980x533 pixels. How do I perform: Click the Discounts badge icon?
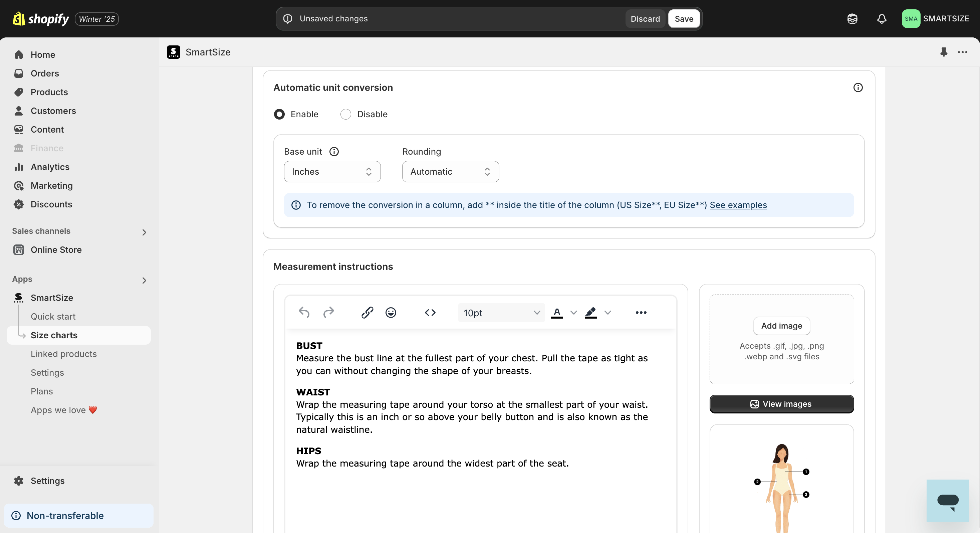click(x=19, y=204)
